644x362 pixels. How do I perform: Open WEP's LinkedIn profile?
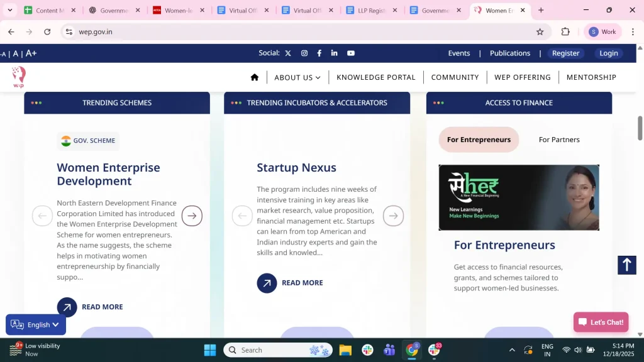[x=335, y=53]
